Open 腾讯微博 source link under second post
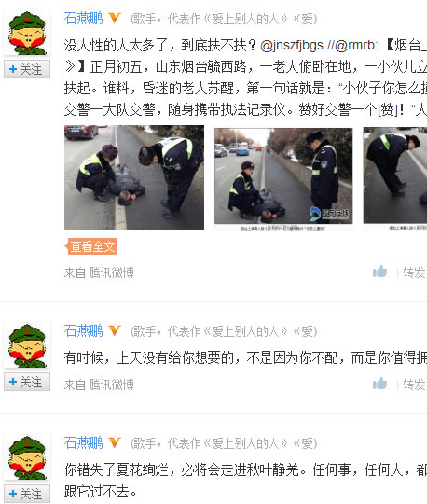 (112, 385)
